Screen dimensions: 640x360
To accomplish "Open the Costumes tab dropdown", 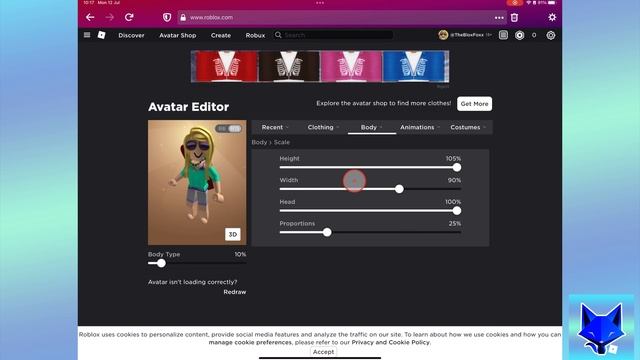I will [468, 127].
